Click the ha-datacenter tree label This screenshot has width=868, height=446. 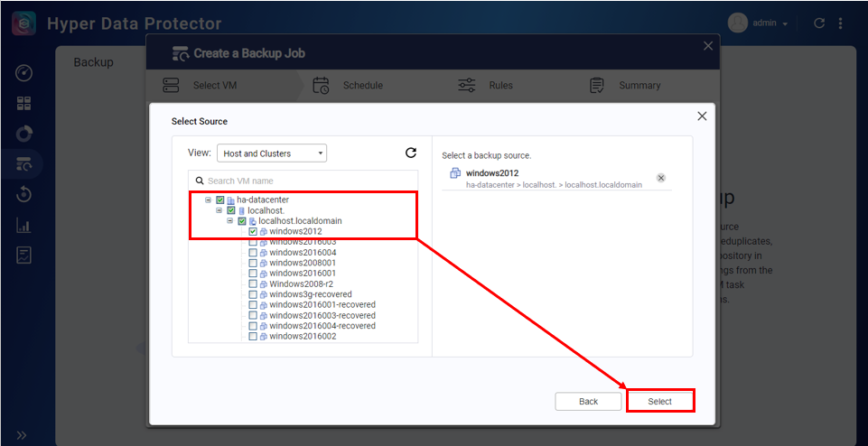click(263, 200)
